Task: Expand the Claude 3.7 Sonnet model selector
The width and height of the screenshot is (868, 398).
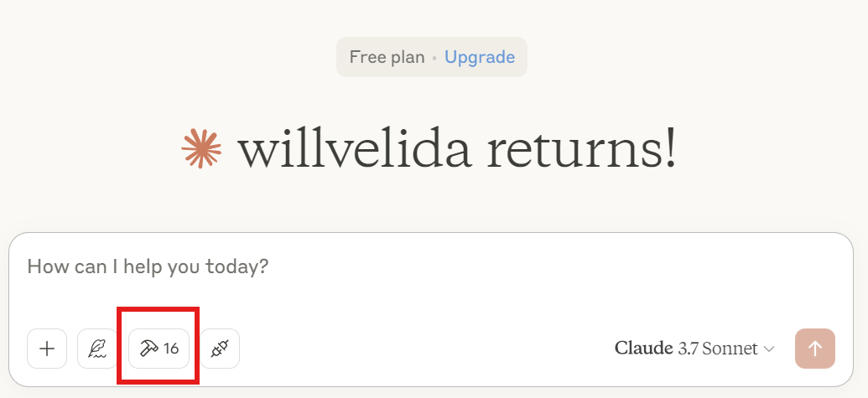Action: (x=694, y=349)
